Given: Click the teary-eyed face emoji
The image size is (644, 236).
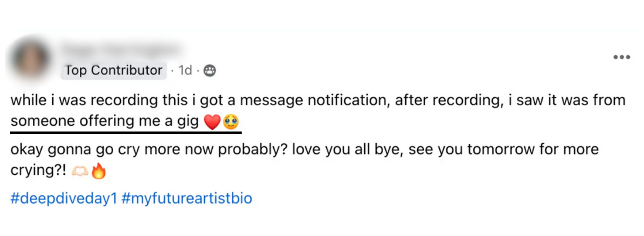Looking at the screenshot, I should click(231, 122).
